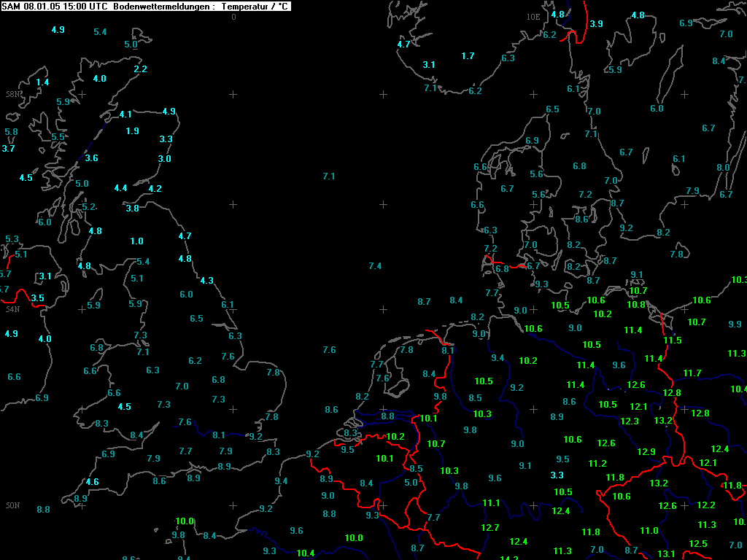Select the green 12.7 temperature reading
This screenshot has height=560, width=747.
click(x=490, y=527)
